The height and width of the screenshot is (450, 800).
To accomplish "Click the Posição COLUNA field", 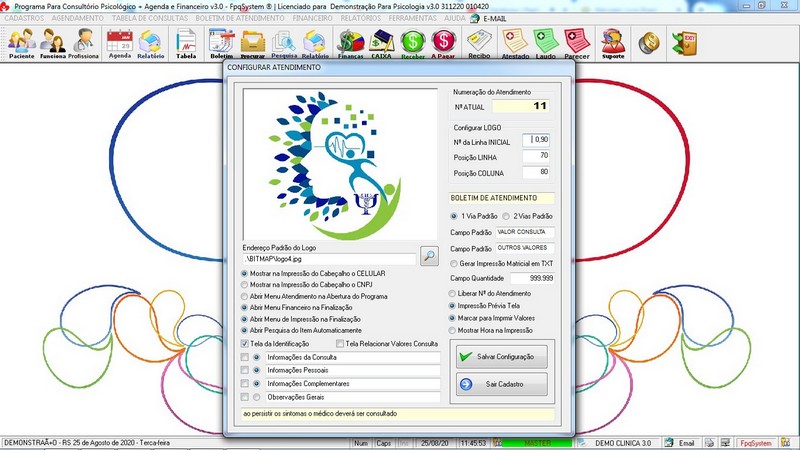I will point(536,172).
